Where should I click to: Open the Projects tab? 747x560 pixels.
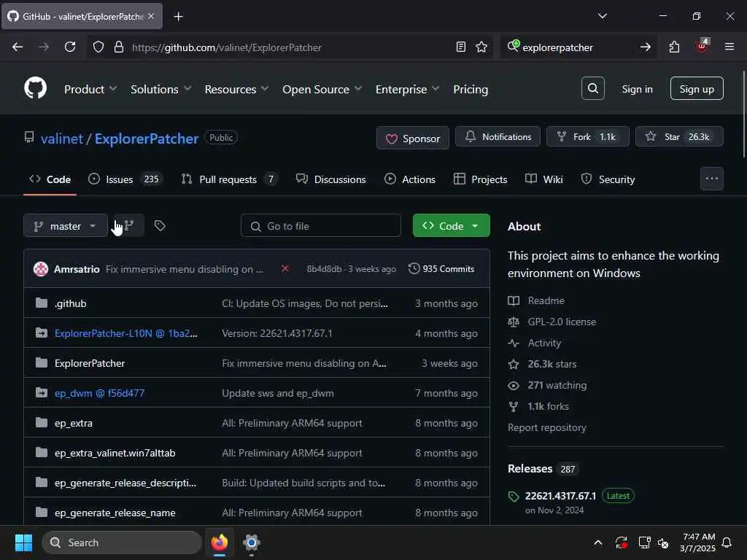coord(480,179)
